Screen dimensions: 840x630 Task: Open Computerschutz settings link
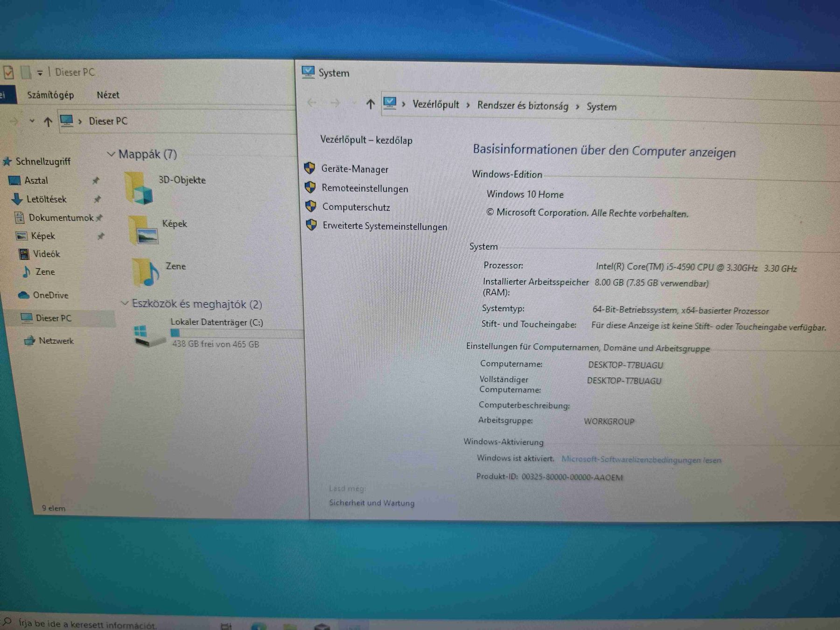point(356,207)
